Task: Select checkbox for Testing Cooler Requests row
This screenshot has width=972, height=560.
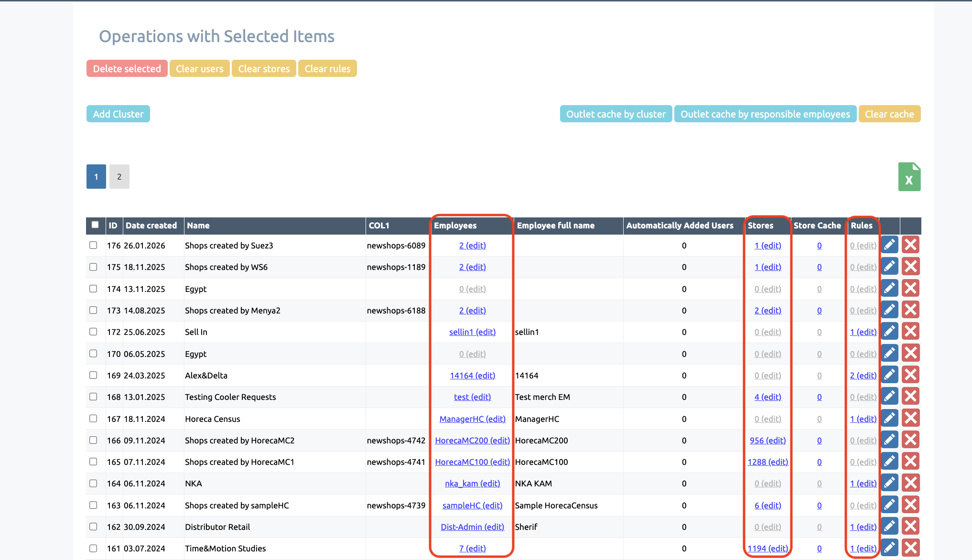Action: click(93, 397)
